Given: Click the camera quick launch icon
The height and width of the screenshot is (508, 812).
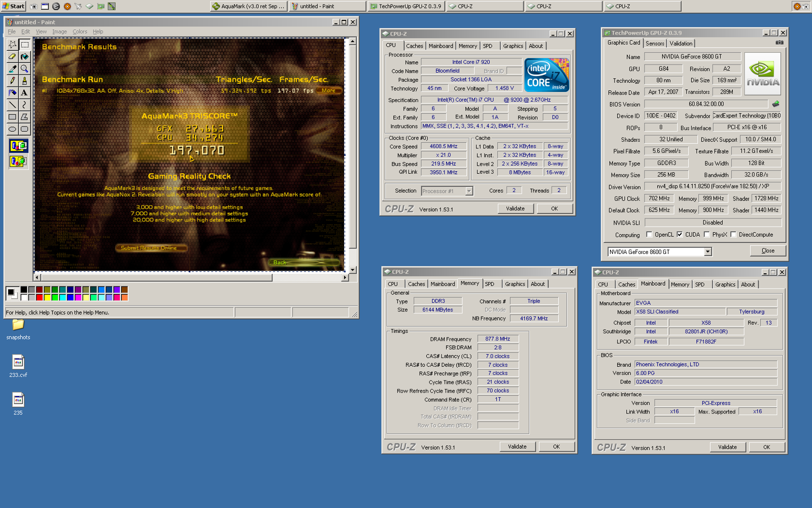Looking at the screenshot, I should pos(33,6).
